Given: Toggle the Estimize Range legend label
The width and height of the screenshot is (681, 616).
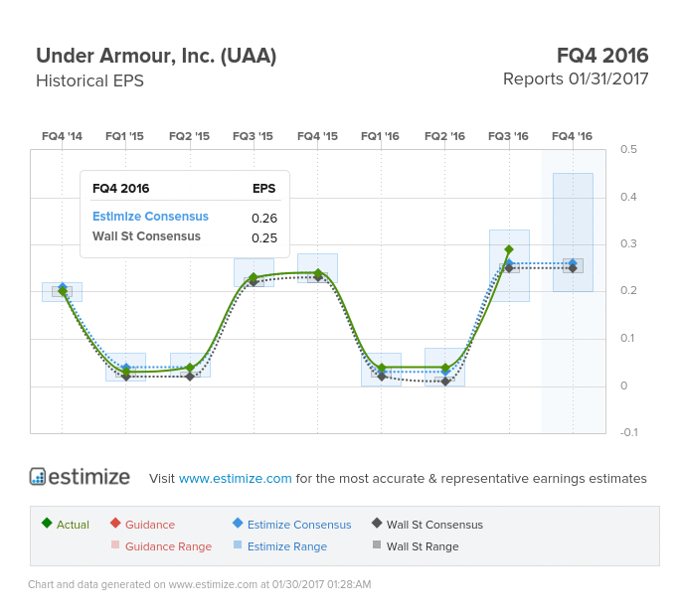Looking at the screenshot, I should point(287,546).
